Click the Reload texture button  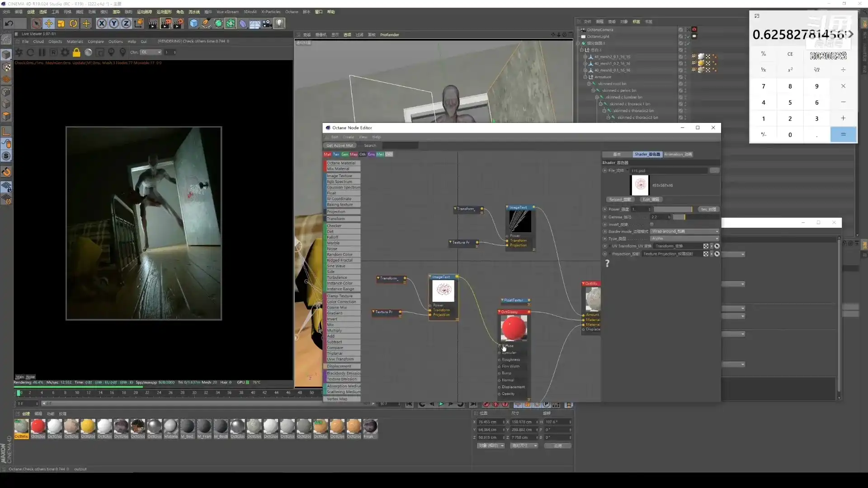click(619, 200)
